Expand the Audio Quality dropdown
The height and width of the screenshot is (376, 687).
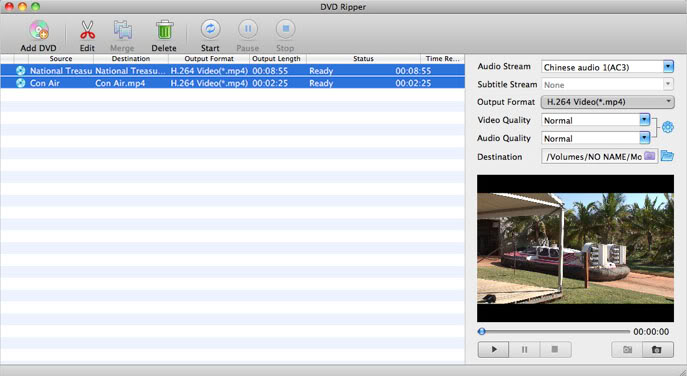644,138
